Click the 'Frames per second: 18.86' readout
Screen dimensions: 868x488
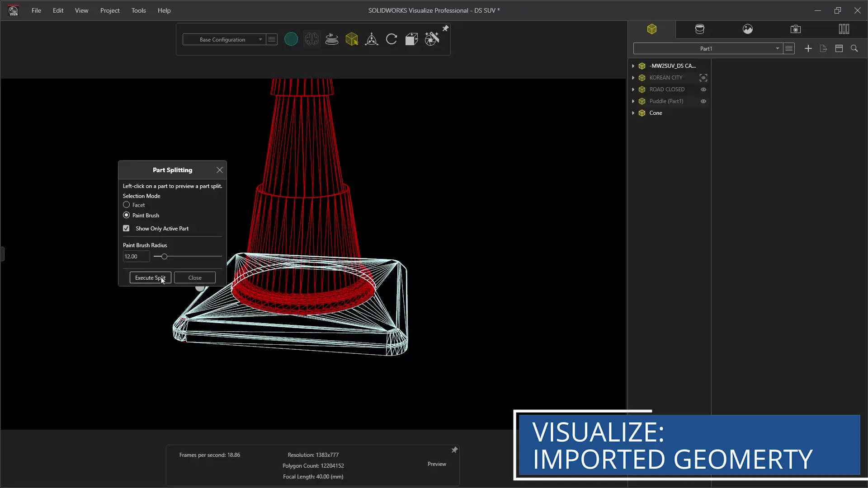tap(210, 455)
